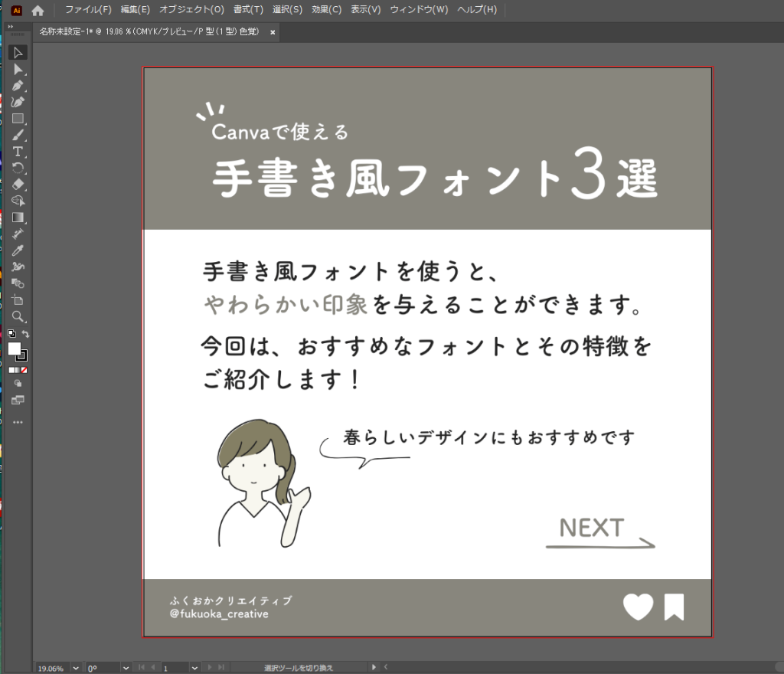
Task: Click the Default Fill and Stroke icon
Action: [12, 333]
